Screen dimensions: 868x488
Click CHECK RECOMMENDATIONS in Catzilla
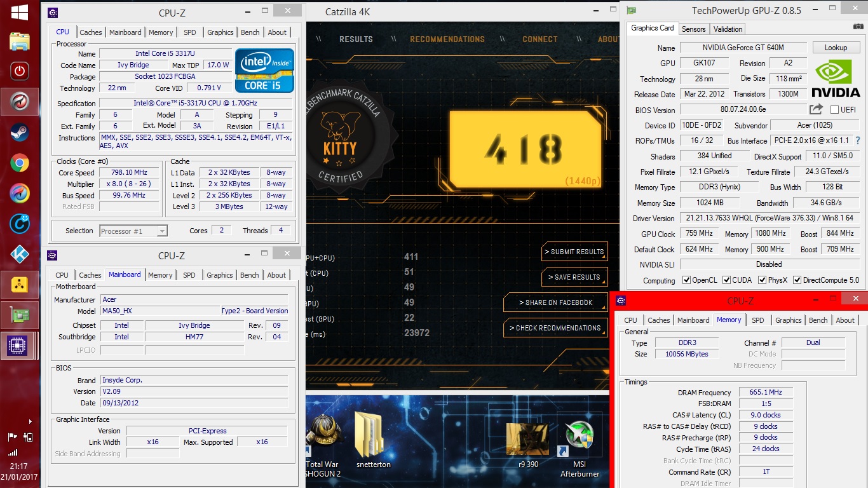click(555, 328)
